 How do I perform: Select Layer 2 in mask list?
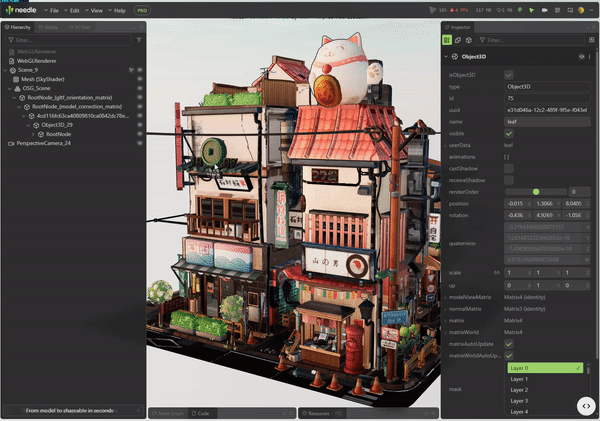coord(545,390)
